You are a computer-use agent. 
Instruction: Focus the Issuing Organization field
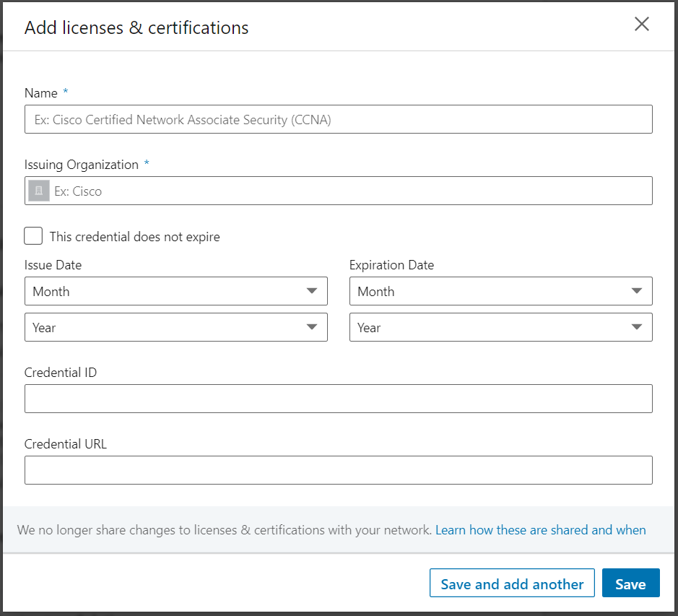point(339,191)
